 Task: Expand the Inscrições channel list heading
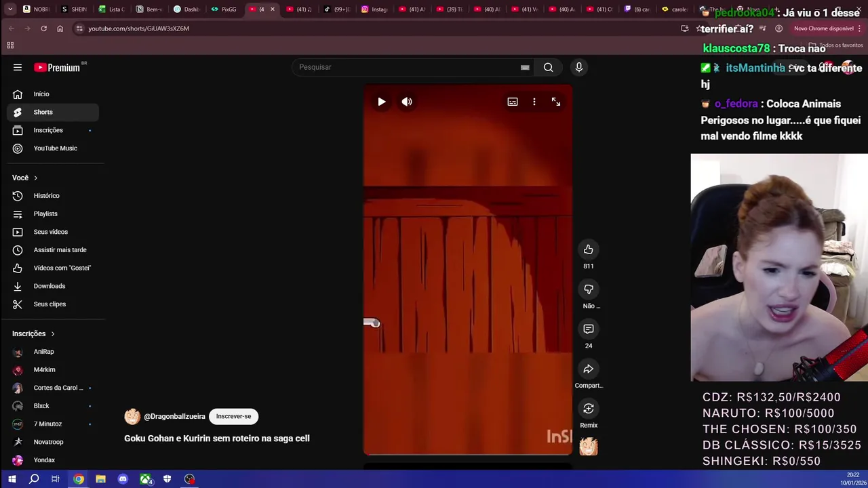[33, 333]
